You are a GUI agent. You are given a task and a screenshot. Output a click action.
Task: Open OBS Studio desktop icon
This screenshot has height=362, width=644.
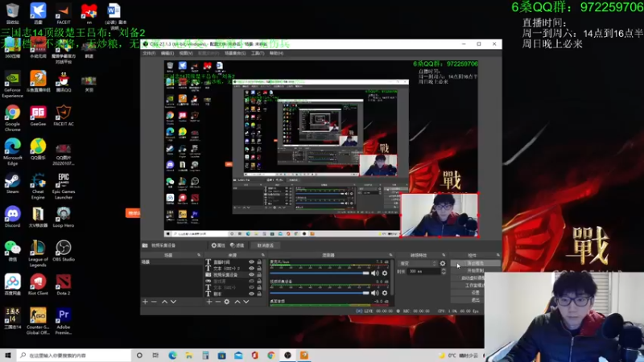click(x=64, y=251)
